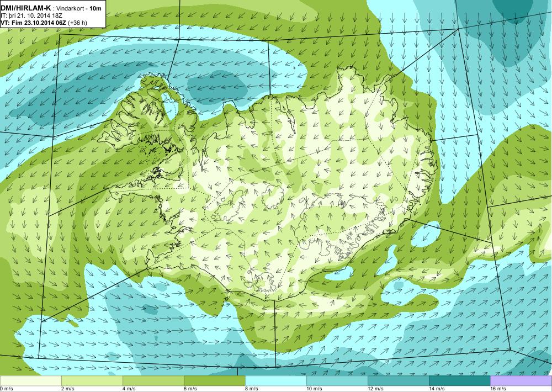The image size is (552, 392).
Task: Click the light green 2–4 m/s legend swatch
Action: click(92, 381)
